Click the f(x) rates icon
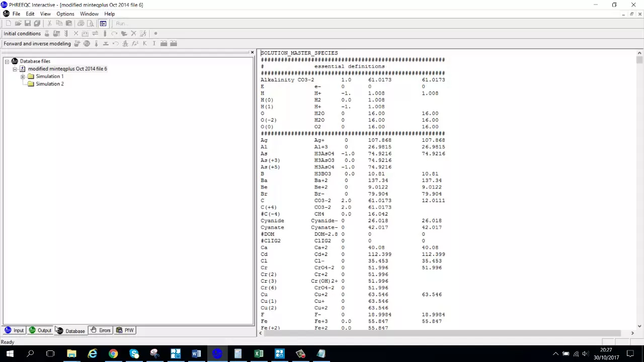 [135, 44]
